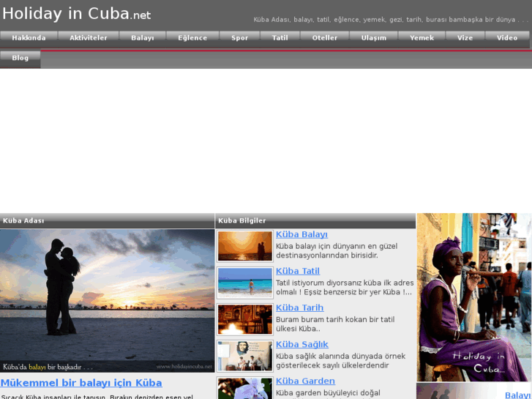Click the tagline text starting Küba Adası, balayı
The image size is (532, 399).
391,20
